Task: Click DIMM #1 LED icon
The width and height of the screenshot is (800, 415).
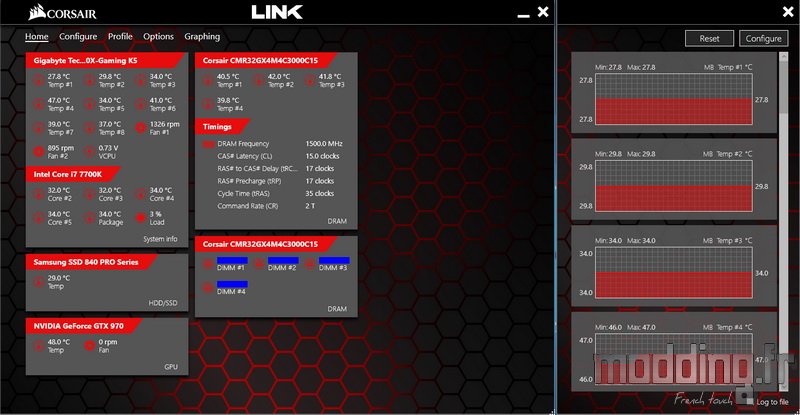Action: coord(208,264)
